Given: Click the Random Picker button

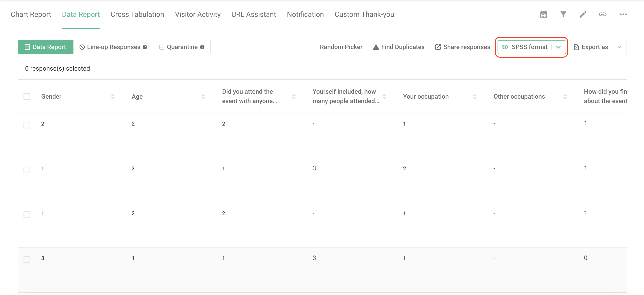Looking at the screenshot, I should 341,47.
